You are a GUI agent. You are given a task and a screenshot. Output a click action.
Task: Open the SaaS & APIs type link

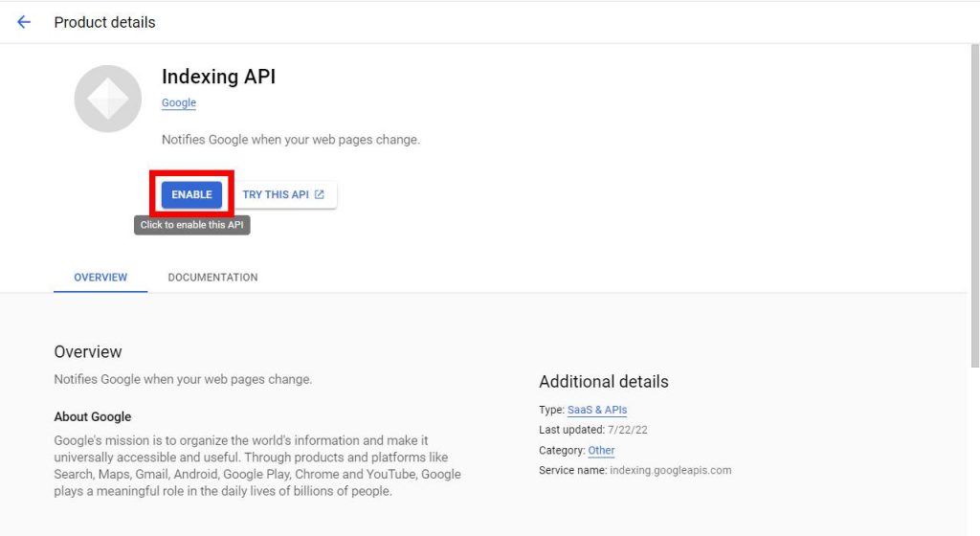597,410
